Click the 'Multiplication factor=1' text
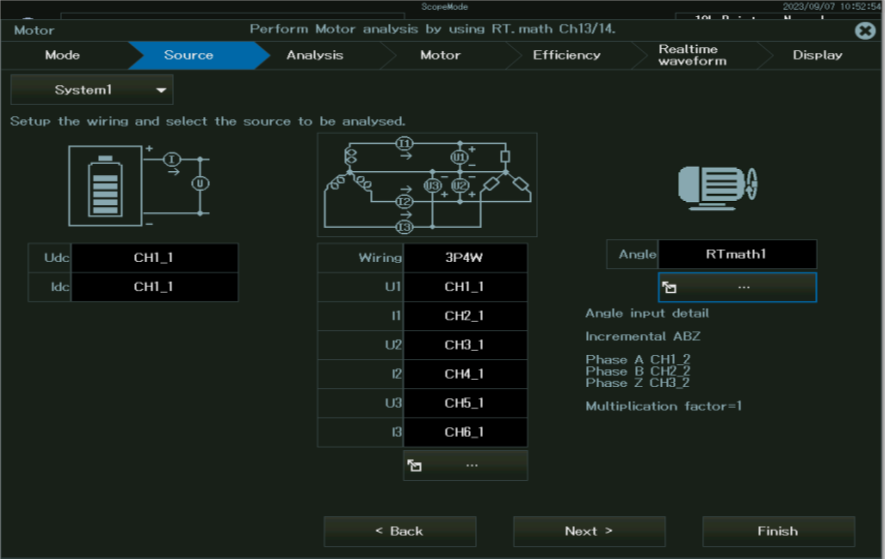Image resolution: width=885 pixels, height=559 pixels. [x=663, y=406]
